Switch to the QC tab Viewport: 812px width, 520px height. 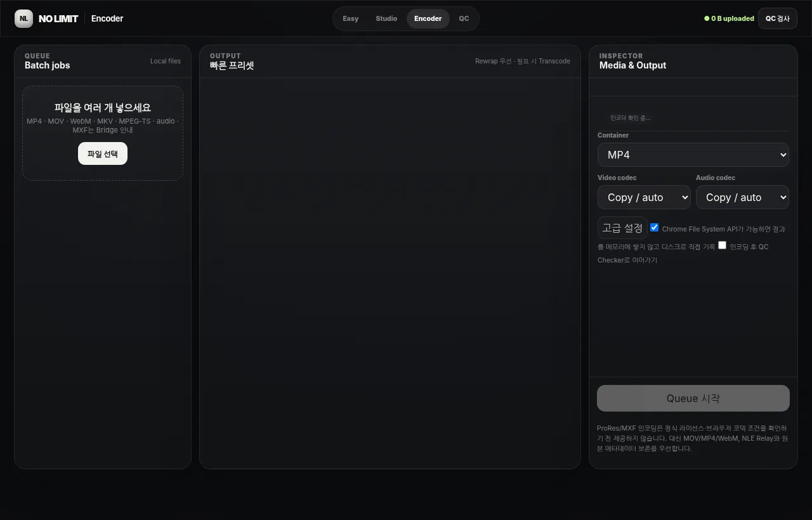pos(464,19)
